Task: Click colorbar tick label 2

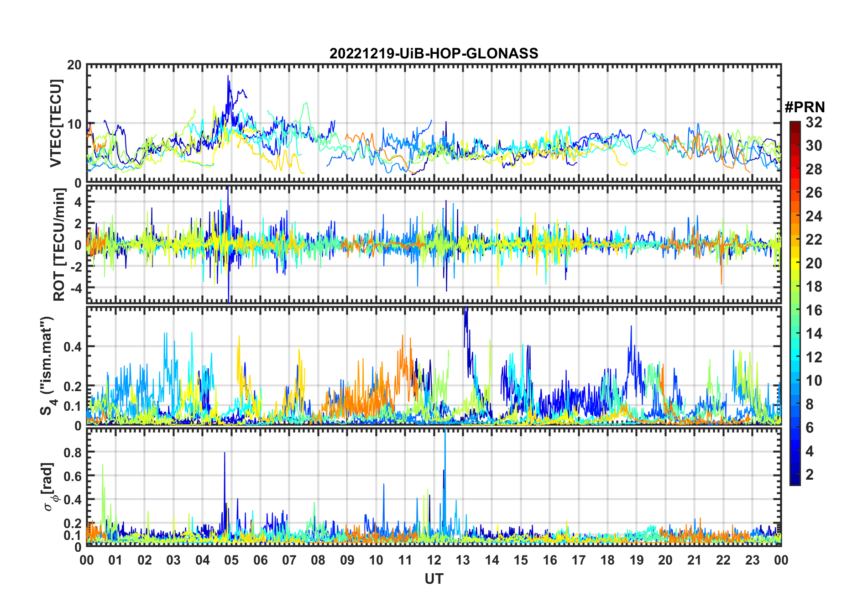Action: [x=810, y=475]
